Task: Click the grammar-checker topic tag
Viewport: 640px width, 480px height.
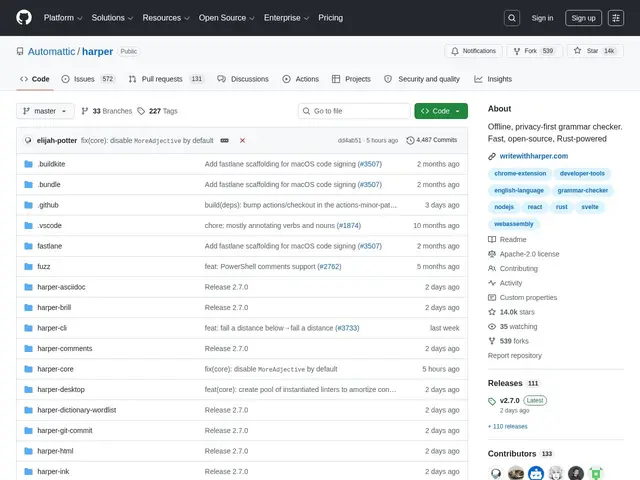Action: (582, 191)
